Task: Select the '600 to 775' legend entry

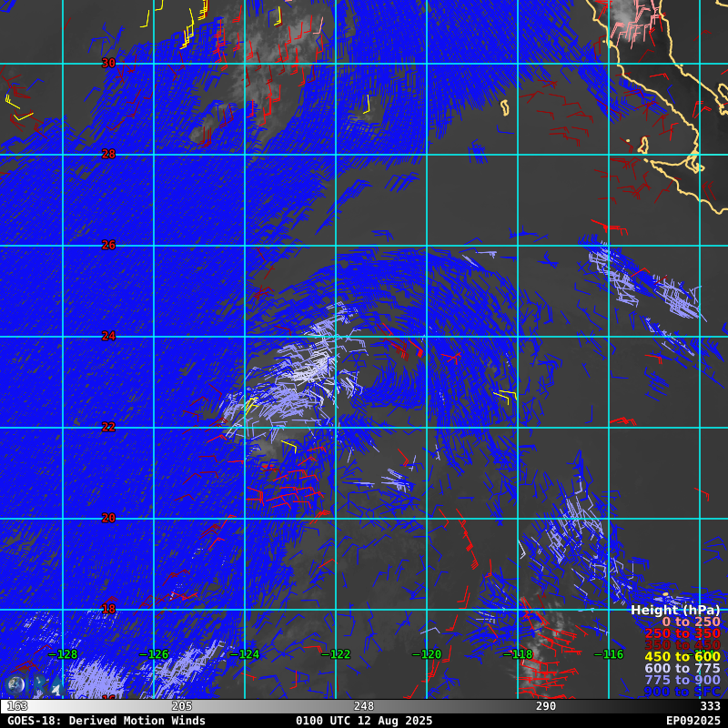Action: tap(682, 669)
